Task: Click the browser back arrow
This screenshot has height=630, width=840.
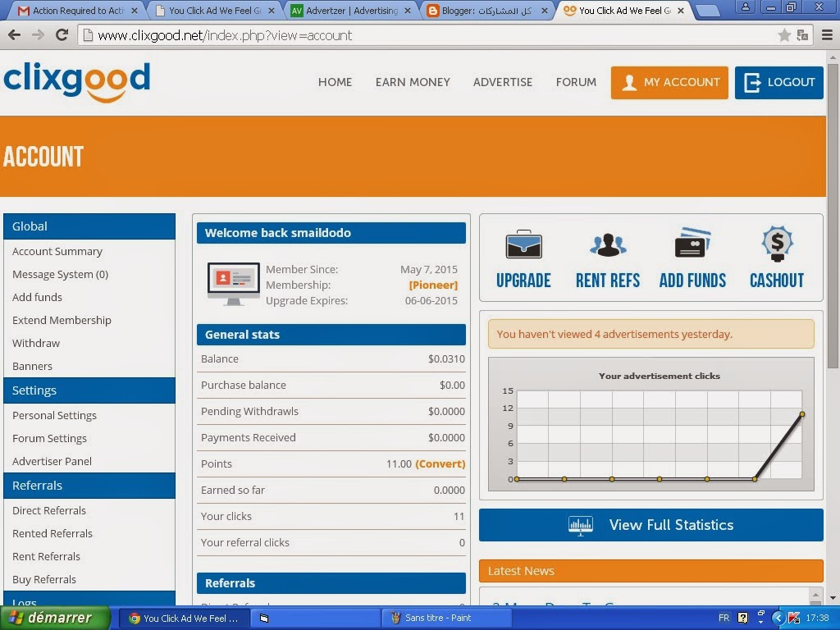Action: [15, 35]
